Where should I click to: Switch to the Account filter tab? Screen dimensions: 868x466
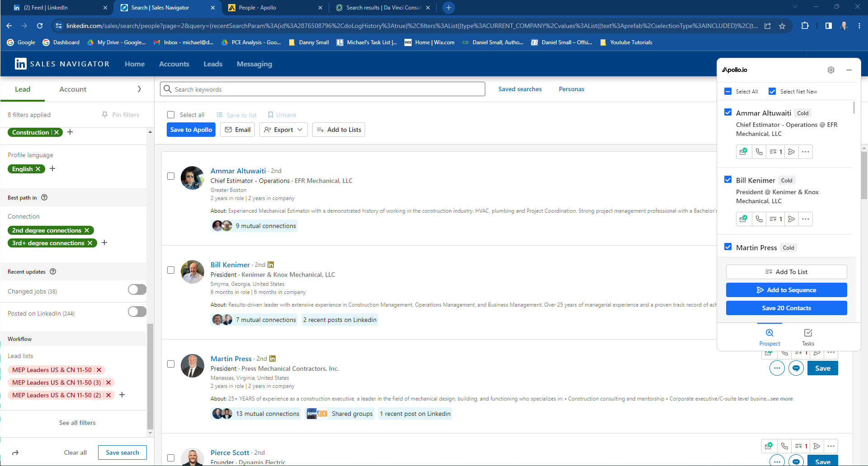(x=73, y=89)
